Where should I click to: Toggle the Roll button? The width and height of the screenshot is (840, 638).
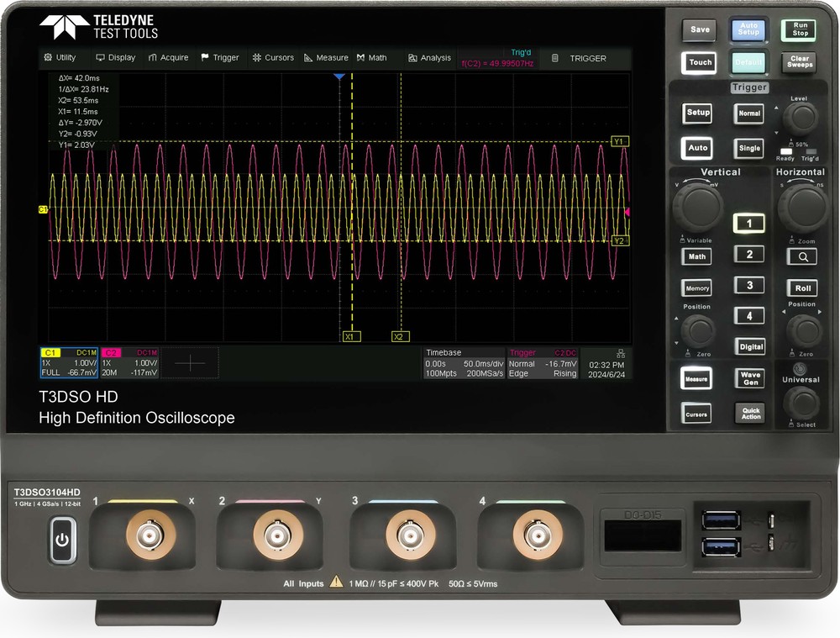click(802, 288)
